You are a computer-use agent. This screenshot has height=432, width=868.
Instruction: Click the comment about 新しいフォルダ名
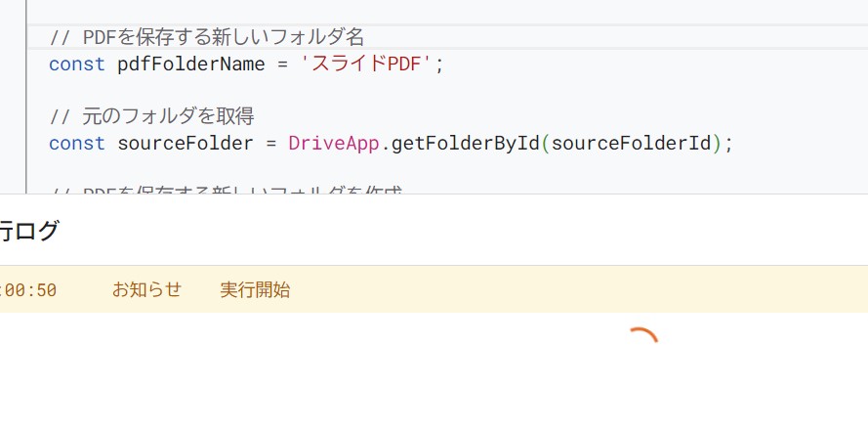click(x=207, y=37)
